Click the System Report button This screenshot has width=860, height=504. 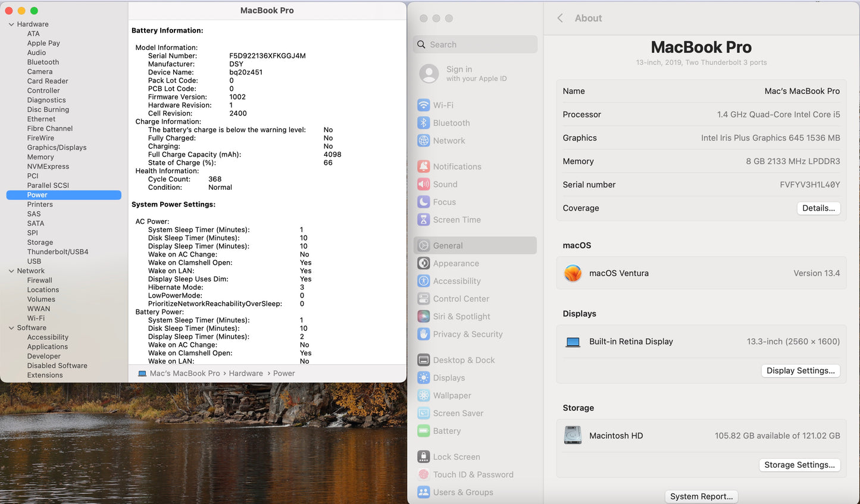coord(701,496)
